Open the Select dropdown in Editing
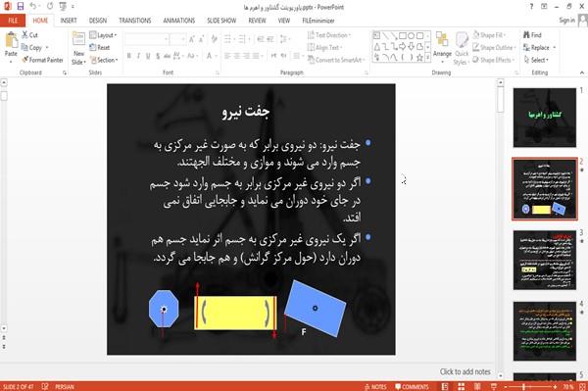This screenshot has width=588, height=391. point(536,60)
